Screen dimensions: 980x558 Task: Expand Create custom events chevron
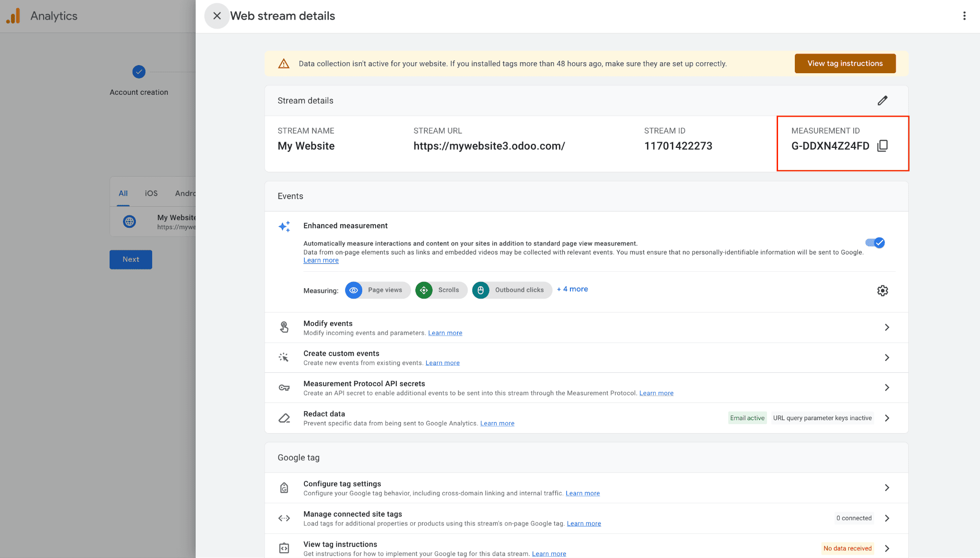(x=887, y=357)
